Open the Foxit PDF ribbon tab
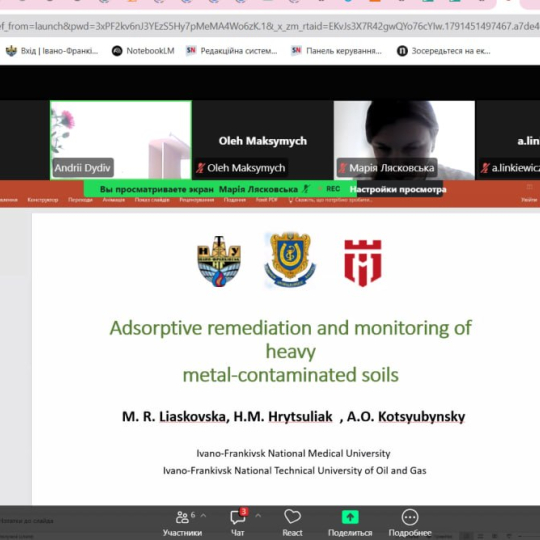 point(266,200)
